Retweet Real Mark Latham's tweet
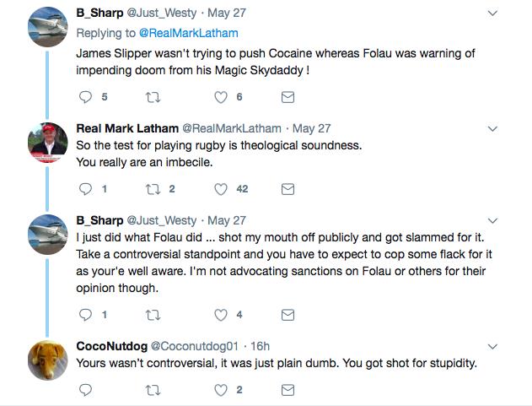 coord(153,189)
